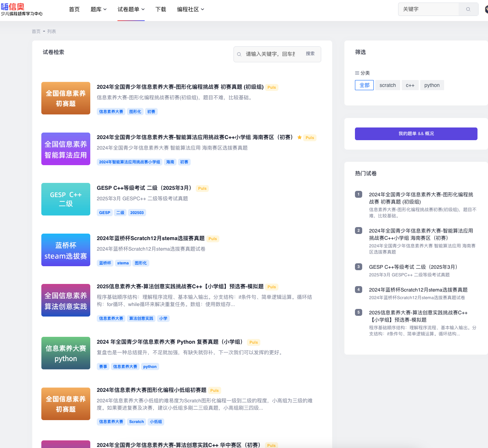Open thumbnail 全国信息素养 初赛题 for 初级组 exam
Image resolution: width=488 pixels, height=448 pixels.
[x=66, y=98]
